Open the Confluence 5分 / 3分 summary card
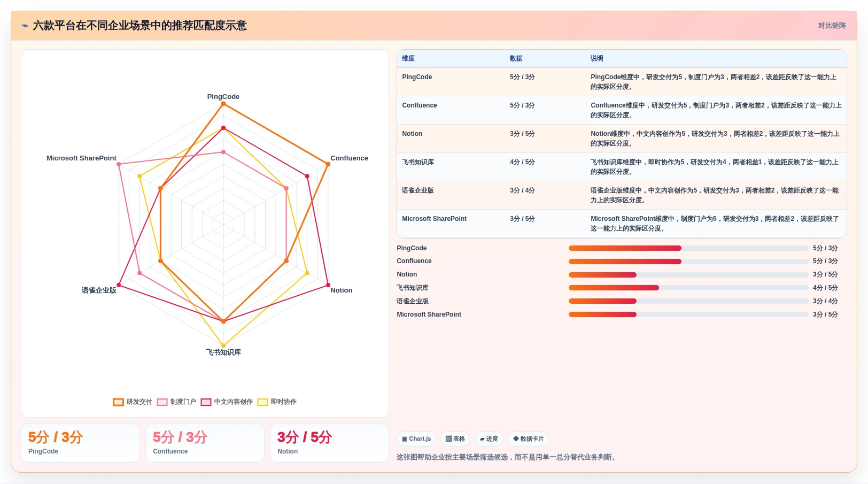The width and height of the screenshot is (868, 484). tap(205, 443)
